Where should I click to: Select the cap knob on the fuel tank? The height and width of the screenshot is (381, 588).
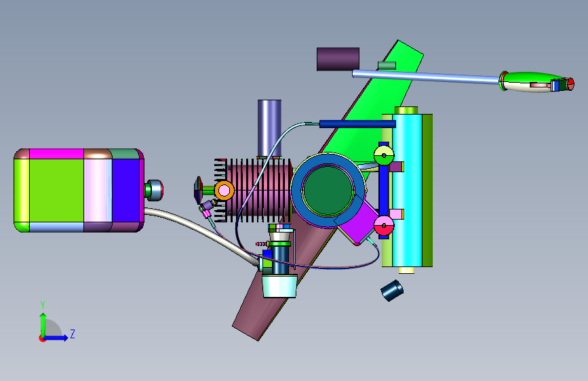tap(154, 190)
